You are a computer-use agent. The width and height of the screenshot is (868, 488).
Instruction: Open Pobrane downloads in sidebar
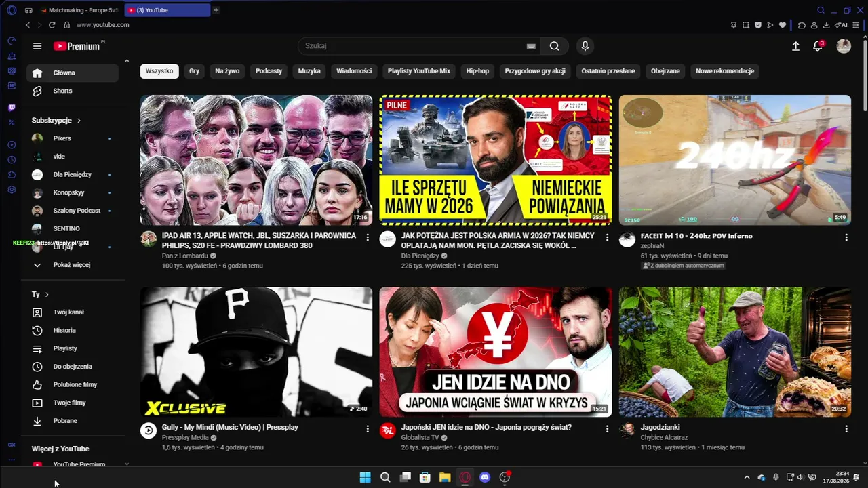pyautogui.click(x=73, y=421)
